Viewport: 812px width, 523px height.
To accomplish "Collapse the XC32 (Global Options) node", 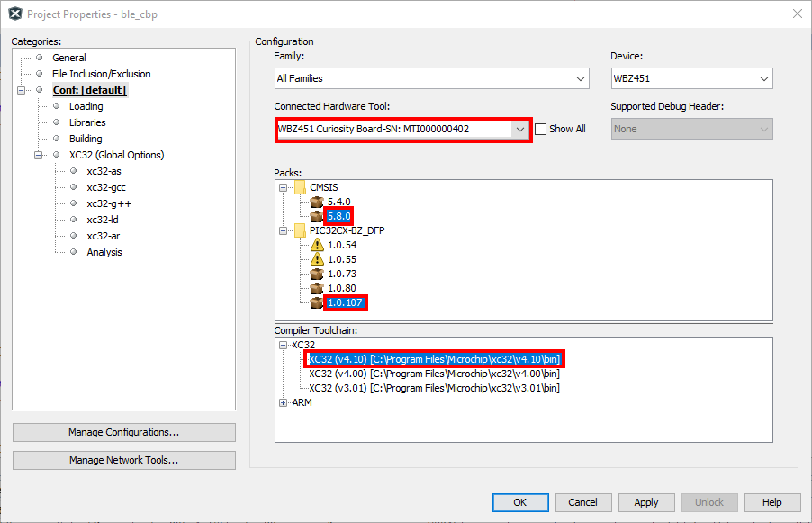I will tap(39, 155).
